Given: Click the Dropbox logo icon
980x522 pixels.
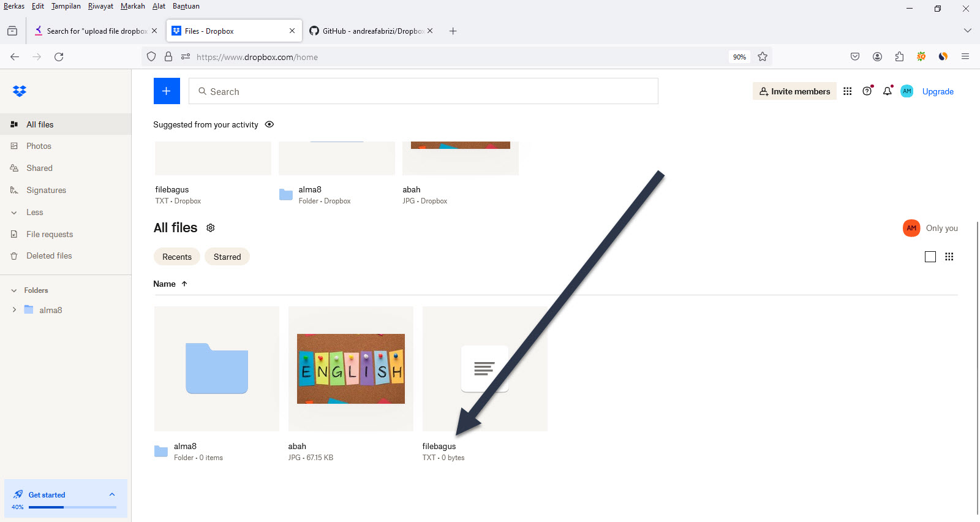Looking at the screenshot, I should tap(20, 91).
